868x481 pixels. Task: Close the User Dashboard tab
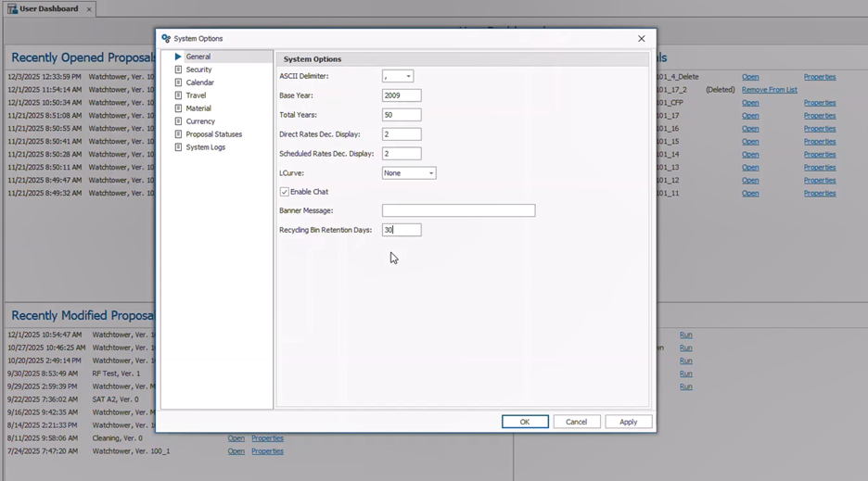click(89, 9)
